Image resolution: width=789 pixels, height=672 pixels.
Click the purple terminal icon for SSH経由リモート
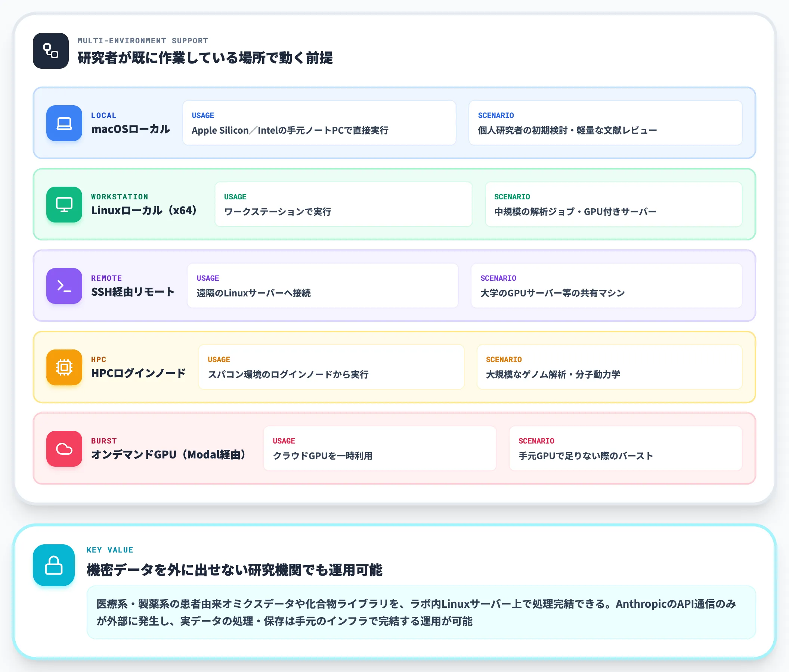(64, 286)
